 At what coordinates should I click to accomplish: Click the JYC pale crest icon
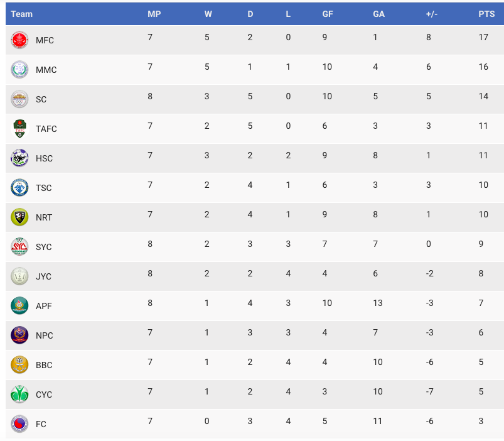[x=19, y=276]
